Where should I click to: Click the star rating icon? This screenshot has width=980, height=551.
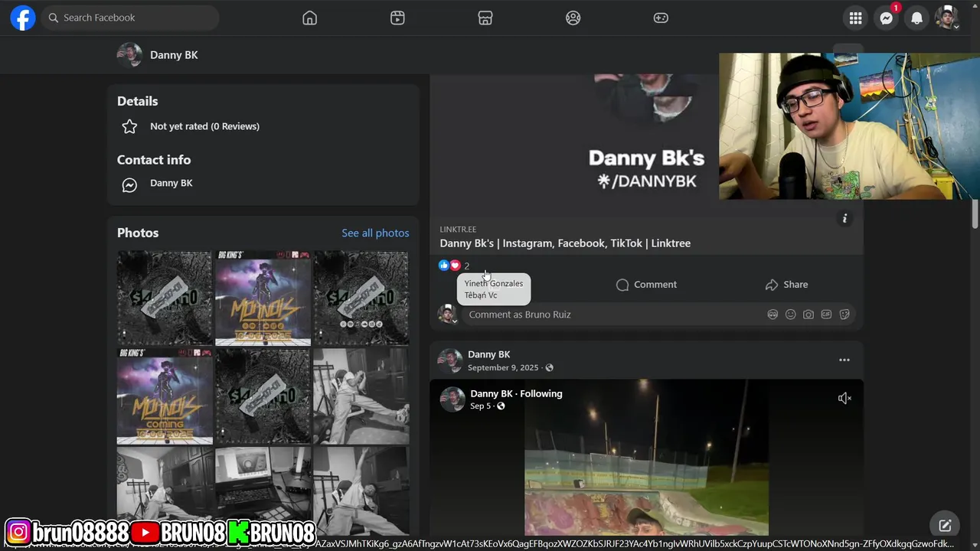(129, 126)
